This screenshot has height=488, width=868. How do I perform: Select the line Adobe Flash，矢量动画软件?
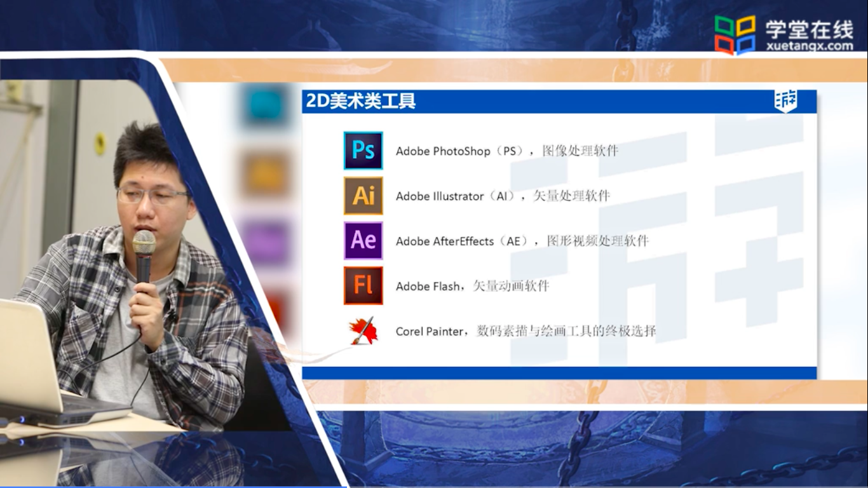pyautogui.click(x=472, y=287)
